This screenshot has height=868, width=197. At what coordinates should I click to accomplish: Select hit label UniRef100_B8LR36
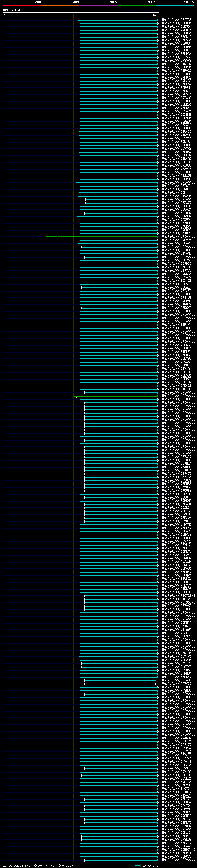[177, 54]
